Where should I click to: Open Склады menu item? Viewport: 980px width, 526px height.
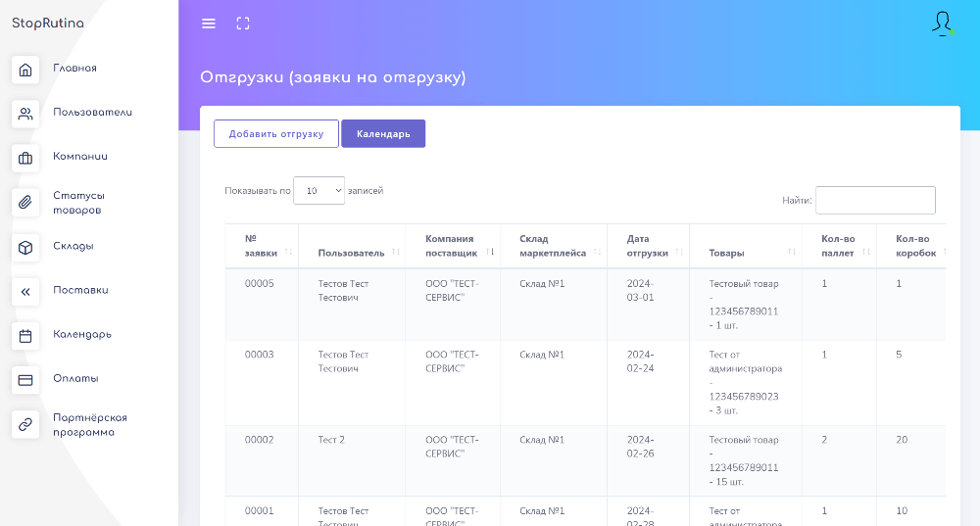[73, 246]
